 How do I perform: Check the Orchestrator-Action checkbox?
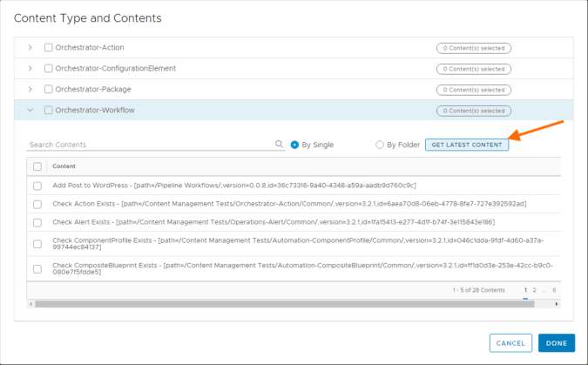[49, 48]
